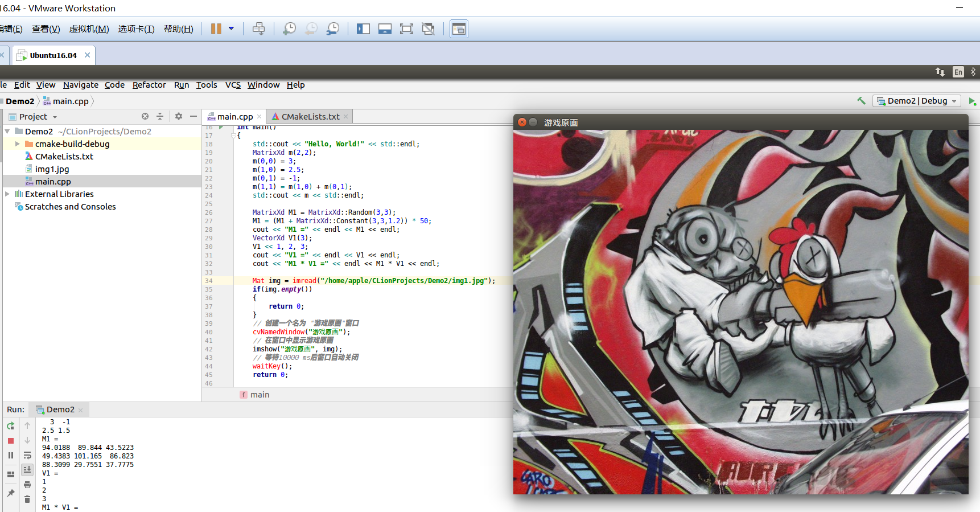Toggle scroll to end in Run console

pyautogui.click(x=27, y=470)
